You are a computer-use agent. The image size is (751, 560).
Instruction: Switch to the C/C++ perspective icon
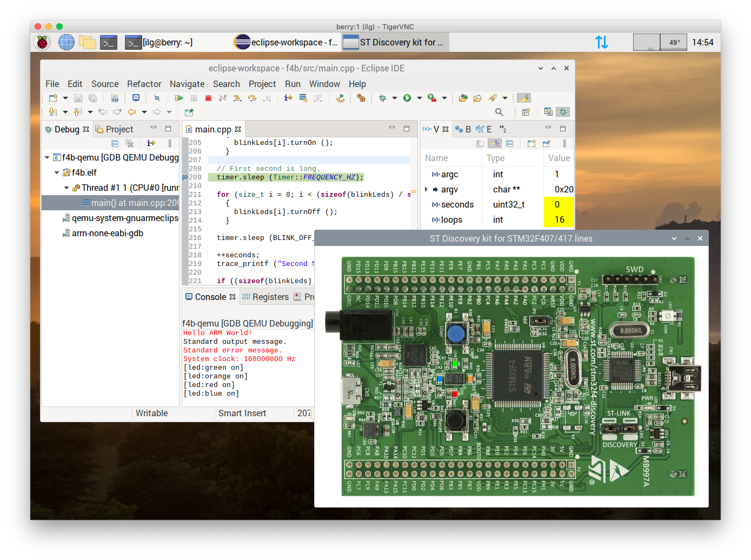click(x=548, y=112)
